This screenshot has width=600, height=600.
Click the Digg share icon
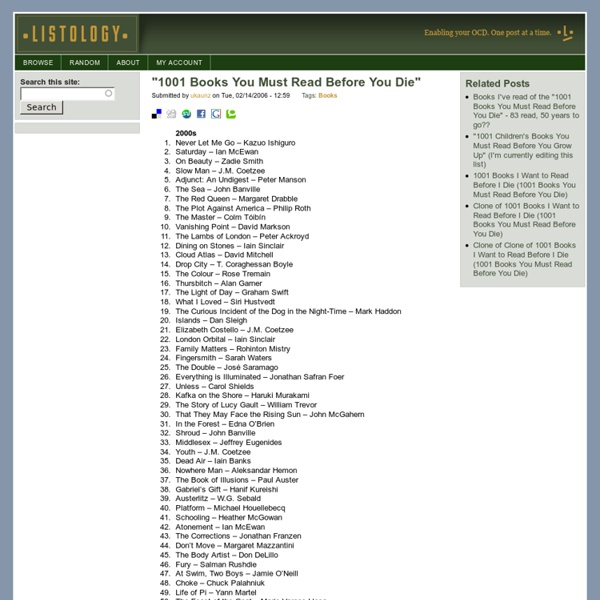tap(171, 114)
